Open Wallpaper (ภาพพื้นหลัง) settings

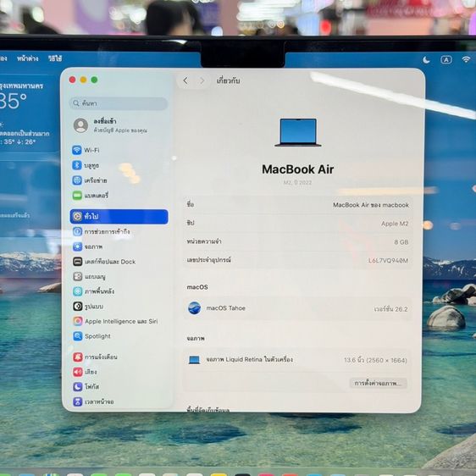[x=93, y=291]
